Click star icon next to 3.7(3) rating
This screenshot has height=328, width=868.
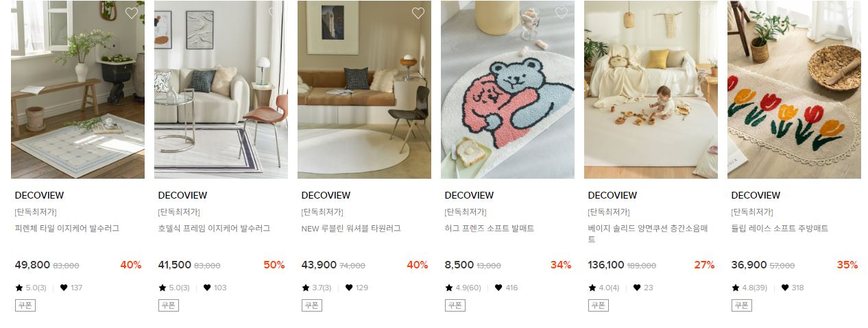[305, 288]
